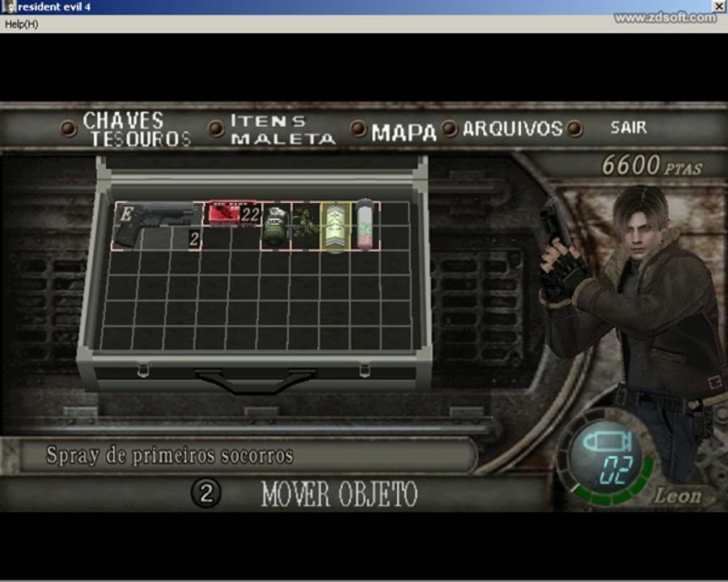Click the ammo count 22 on the box
The height and width of the screenshot is (582, 728).
[250, 215]
